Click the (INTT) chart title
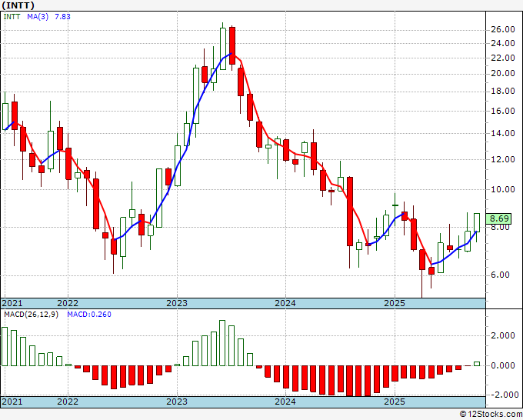The height and width of the screenshot is (420, 523). click(x=18, y=5)
